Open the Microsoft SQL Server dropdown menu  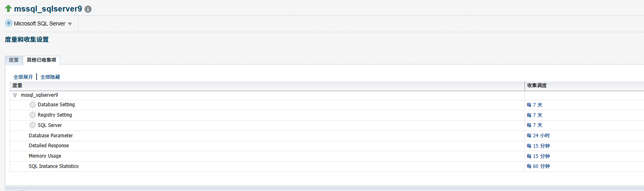[70, 24]
